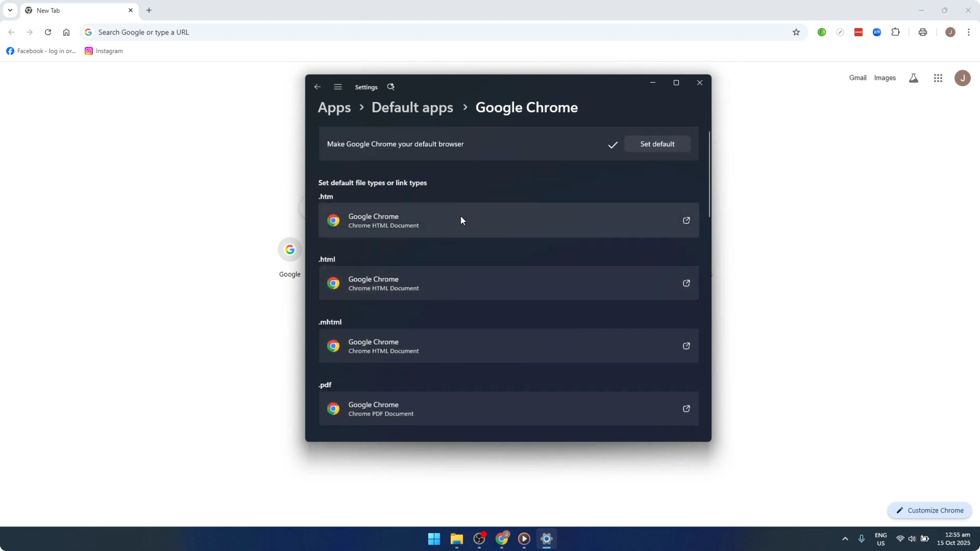980x551 pixels.
Task: Click the red extension icon
Action: [858, 32]
